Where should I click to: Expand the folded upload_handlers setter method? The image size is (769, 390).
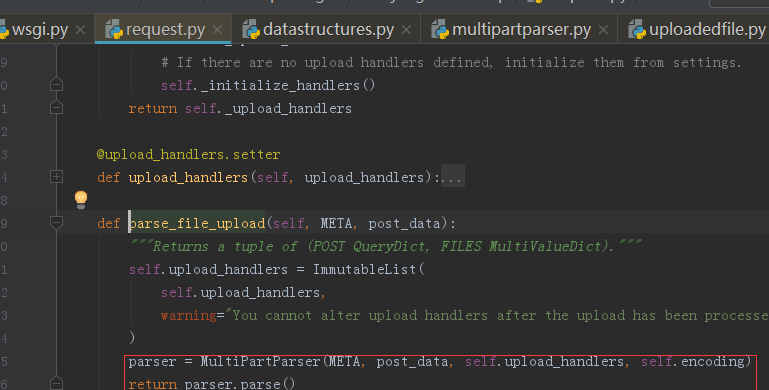point(56,177)
